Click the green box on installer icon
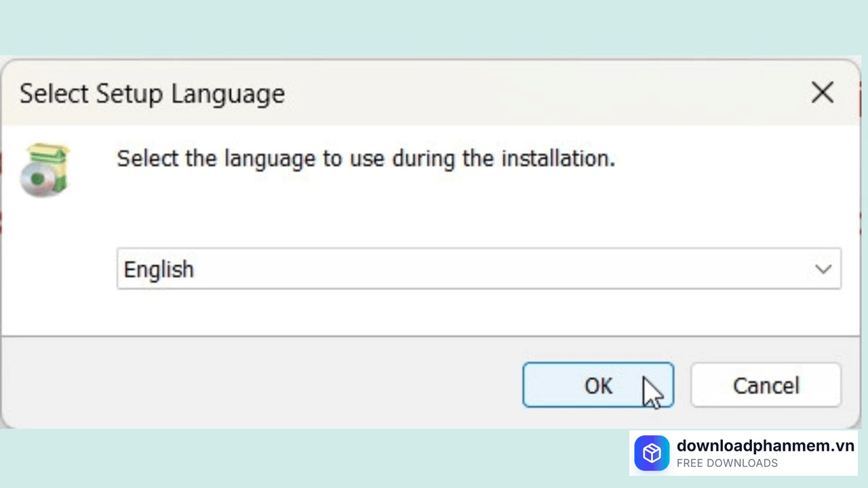This screenshot has width=868, height=488. point(56,163)
